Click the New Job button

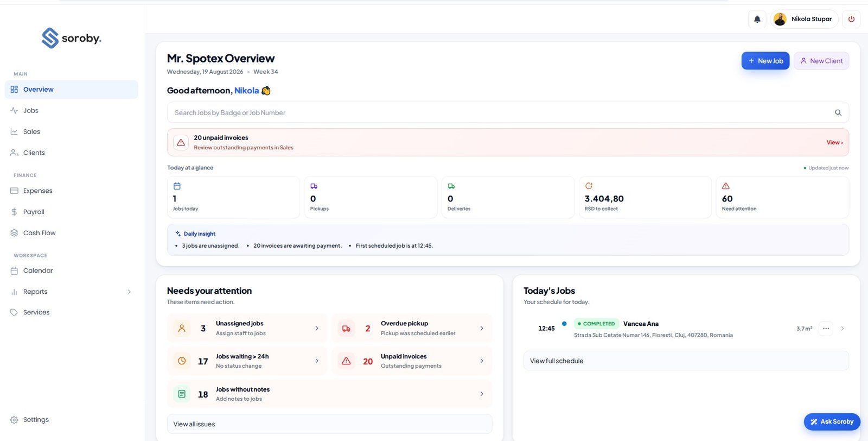(765, 61)
